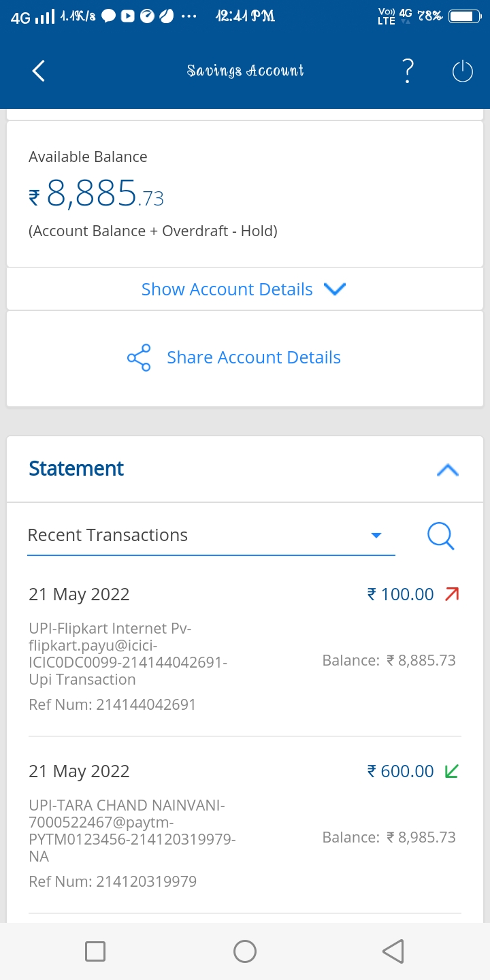The width and height of the screenshot is (490, 980).
Task: Open help via question mark icon
Action: 408,71
